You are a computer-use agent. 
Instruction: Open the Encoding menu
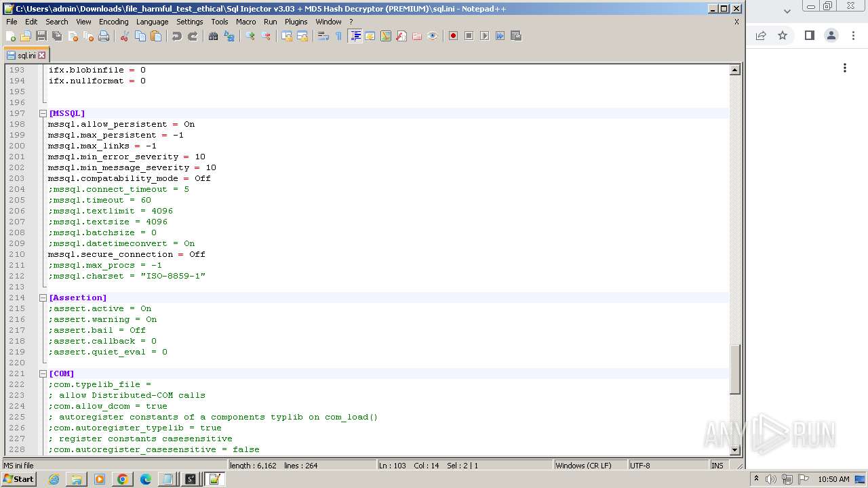point(114,22)
